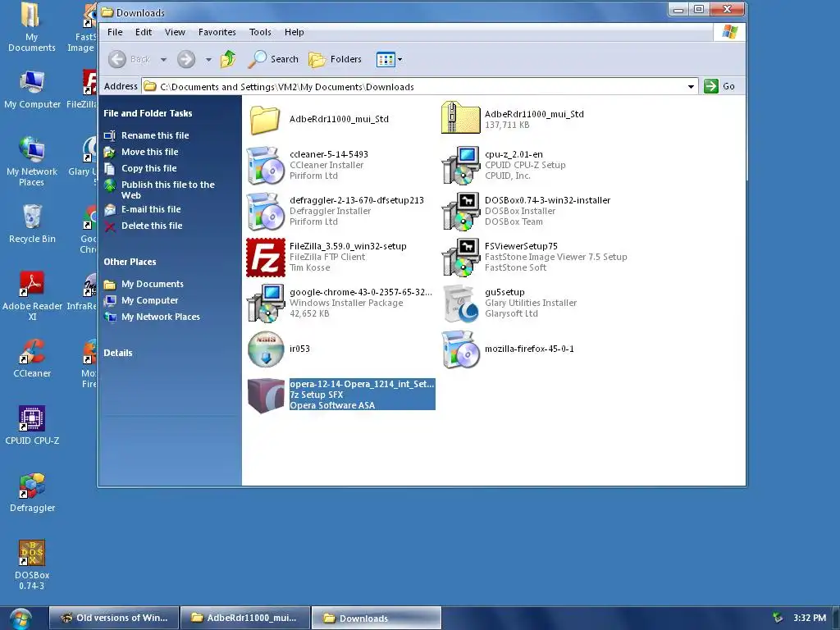840x630 pixels.
Task: Open the Favorites menu
Action: [217, 32]
